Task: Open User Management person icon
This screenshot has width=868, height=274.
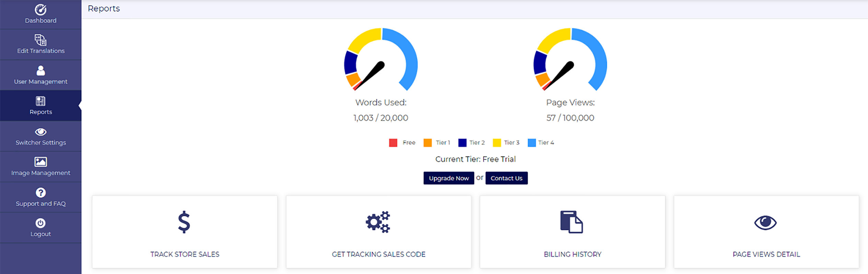Action: tap(40, 71)
